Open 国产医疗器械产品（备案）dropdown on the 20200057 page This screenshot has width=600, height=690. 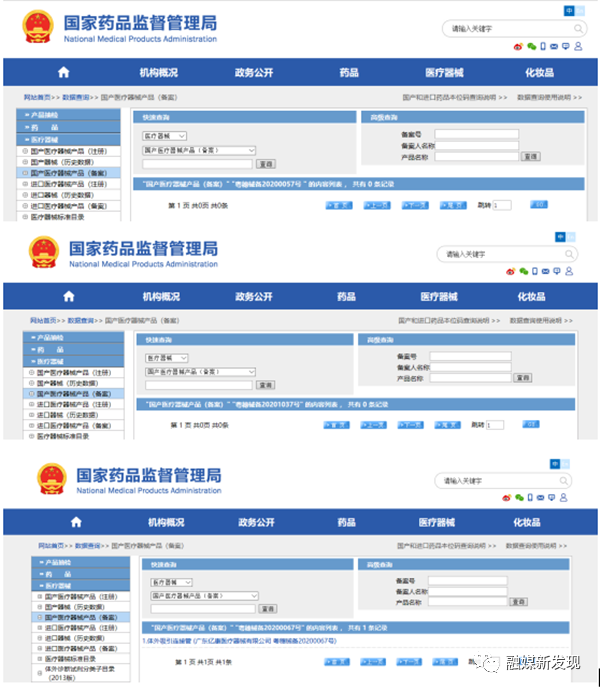pos(199,150)
